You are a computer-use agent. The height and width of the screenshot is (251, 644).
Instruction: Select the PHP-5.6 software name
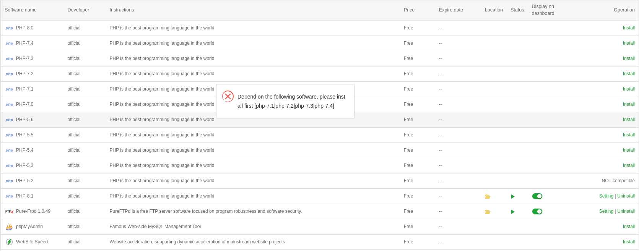(x=25, y=120)
